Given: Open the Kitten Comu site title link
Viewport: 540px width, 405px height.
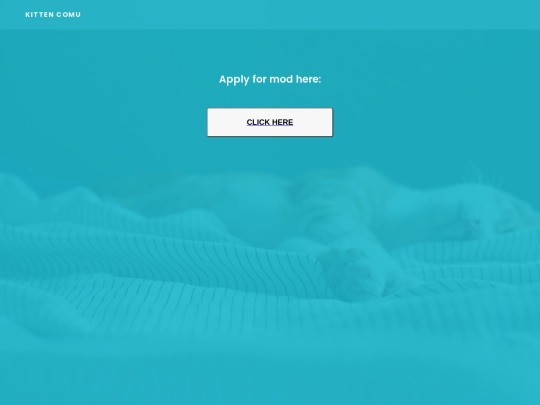Looking at the screenshot, I should point(53,14).
